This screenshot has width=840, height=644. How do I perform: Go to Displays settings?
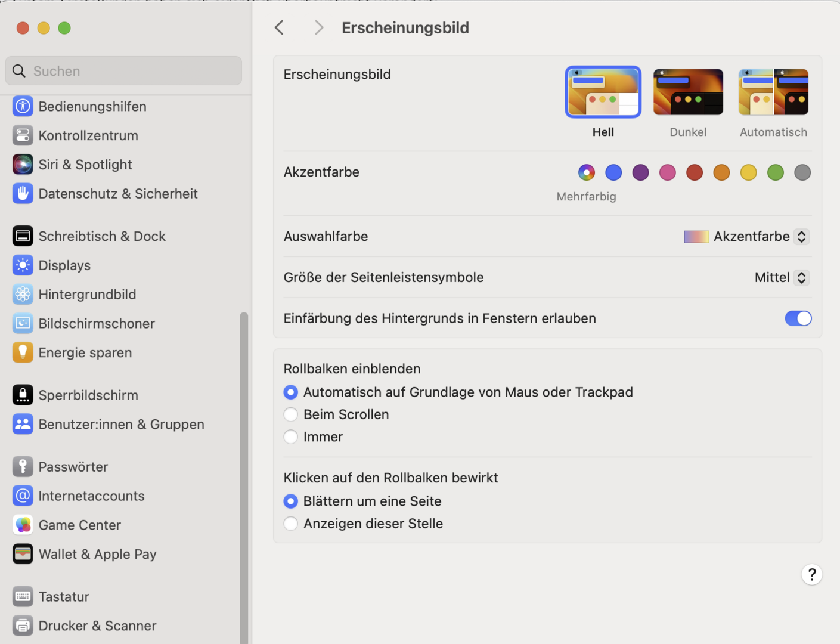pyautogui.click(x=64, y=265)
